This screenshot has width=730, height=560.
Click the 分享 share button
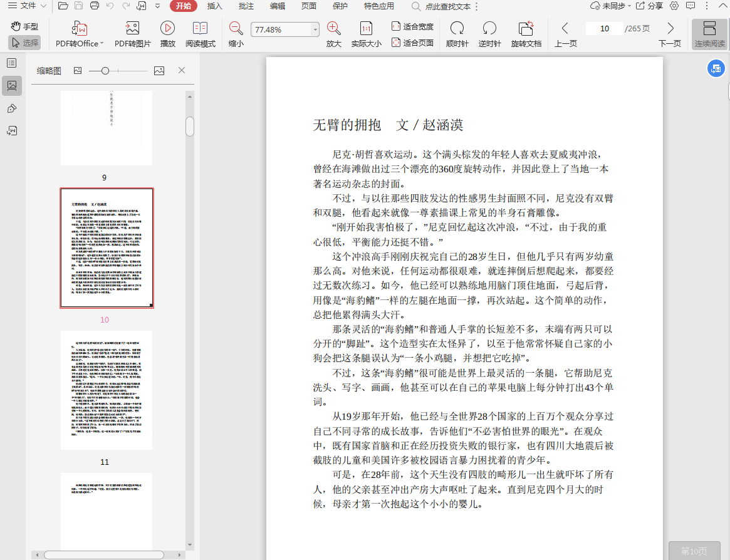[649, 6]
